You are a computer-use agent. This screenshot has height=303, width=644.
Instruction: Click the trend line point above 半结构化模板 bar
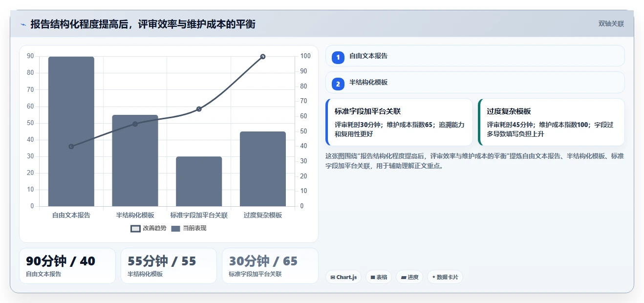coord(135,124)
